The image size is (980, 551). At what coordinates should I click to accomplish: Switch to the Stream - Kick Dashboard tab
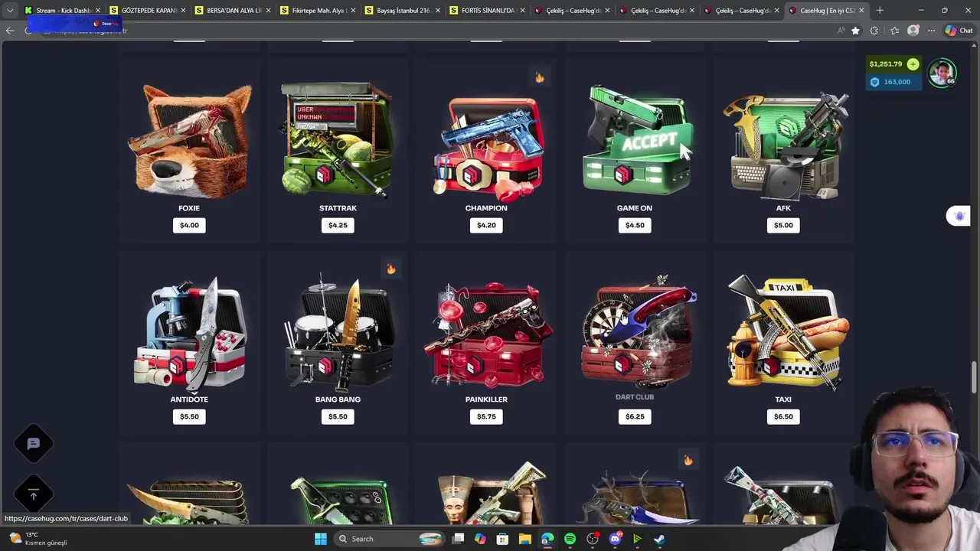tap(61, 11)
